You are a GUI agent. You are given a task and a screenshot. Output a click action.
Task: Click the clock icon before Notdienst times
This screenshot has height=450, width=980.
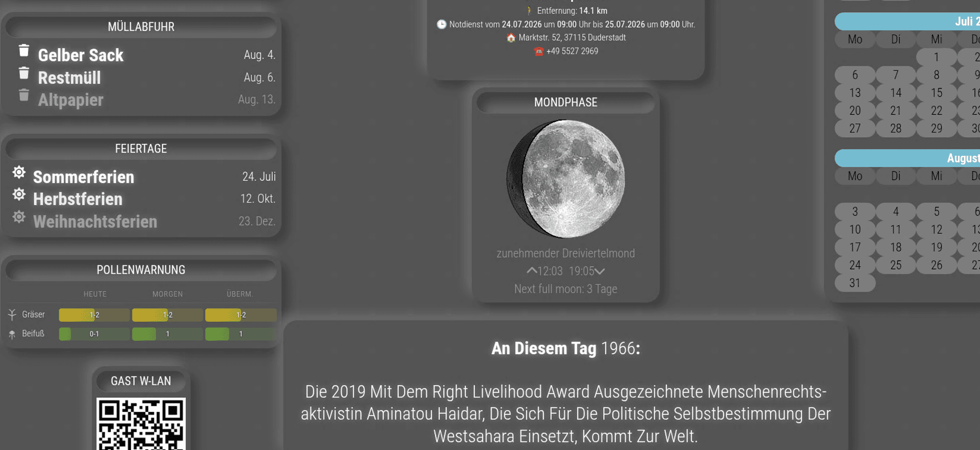click(441, 24)
